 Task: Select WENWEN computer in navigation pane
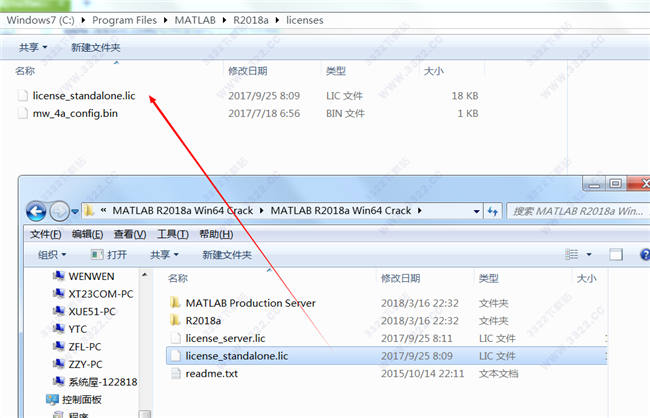point(91,276)
